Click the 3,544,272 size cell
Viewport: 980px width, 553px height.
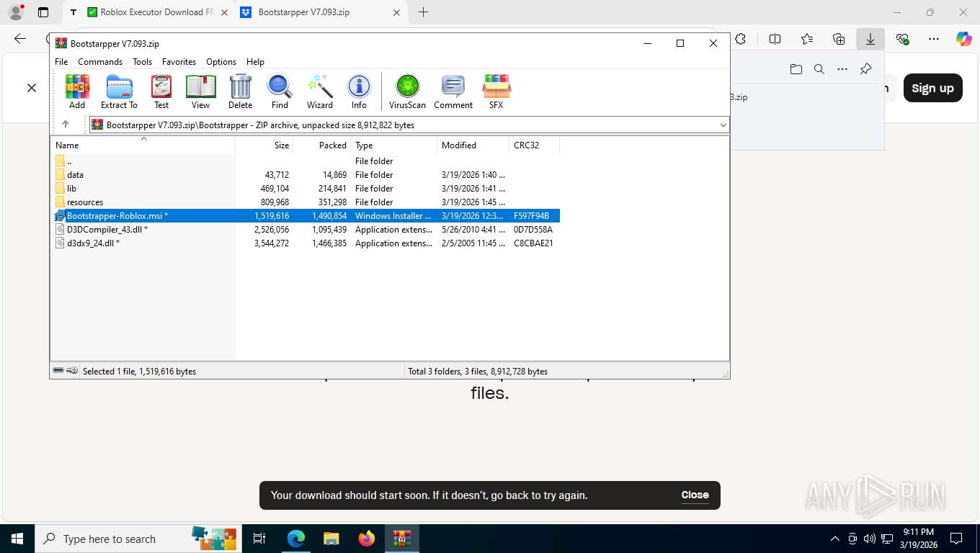pos(271,243)
